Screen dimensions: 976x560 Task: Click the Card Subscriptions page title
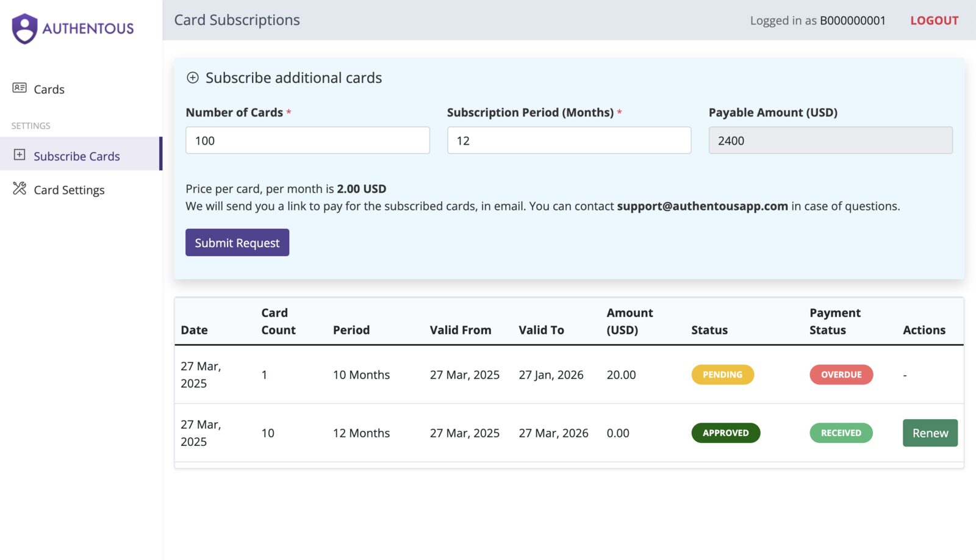[237, 20]
